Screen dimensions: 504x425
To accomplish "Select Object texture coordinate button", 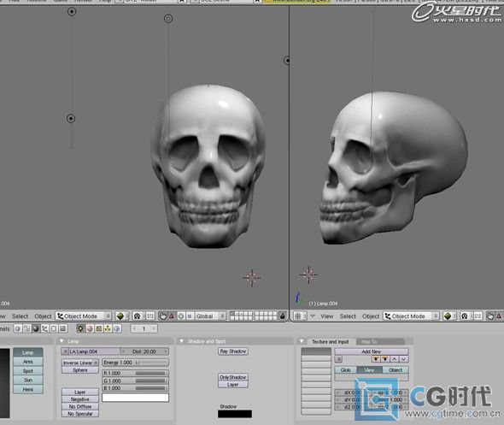I will click(396, 370).
